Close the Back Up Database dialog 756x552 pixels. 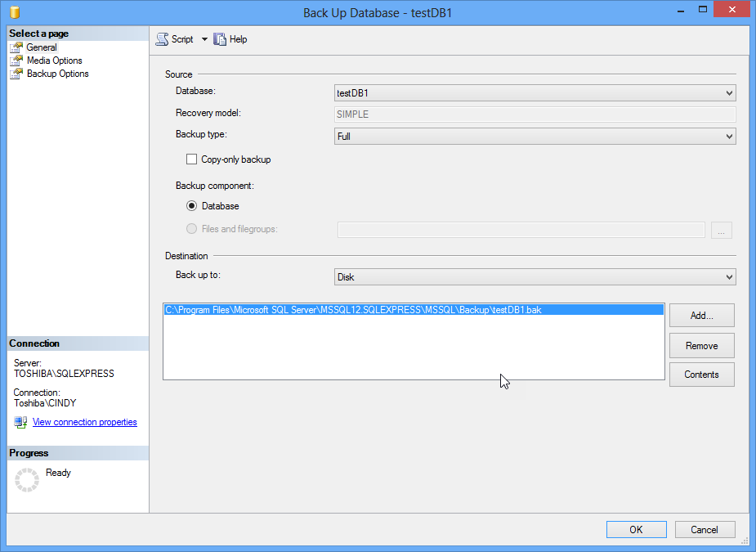point(732,9)
